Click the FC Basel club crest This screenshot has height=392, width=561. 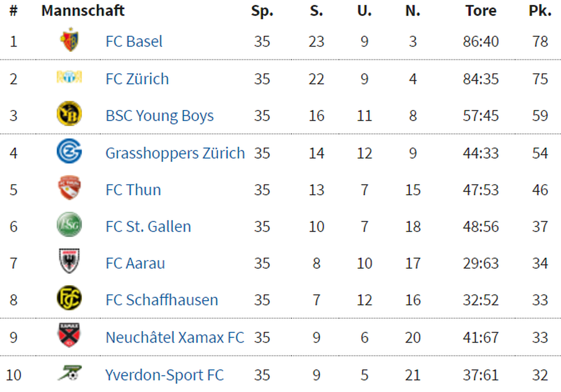point(69,40)
